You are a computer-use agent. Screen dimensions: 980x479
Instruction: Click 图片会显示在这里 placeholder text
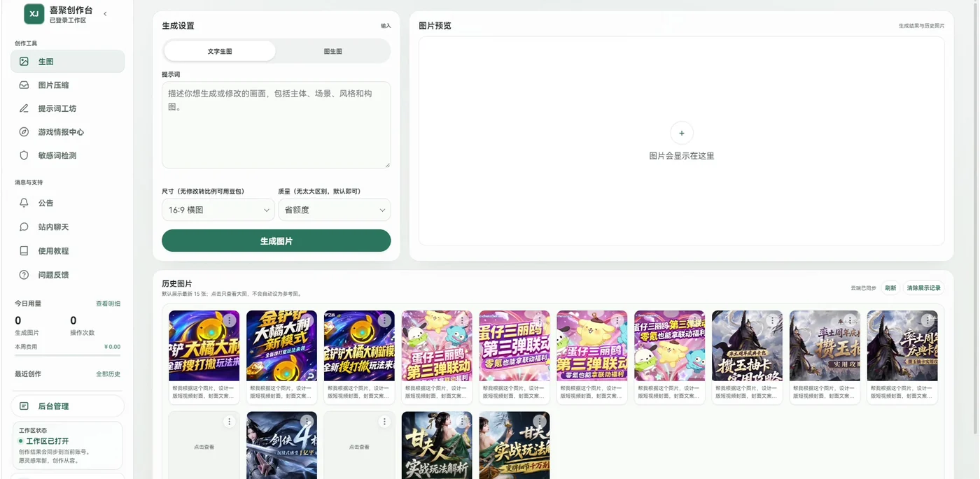click(x=681, y=156)
